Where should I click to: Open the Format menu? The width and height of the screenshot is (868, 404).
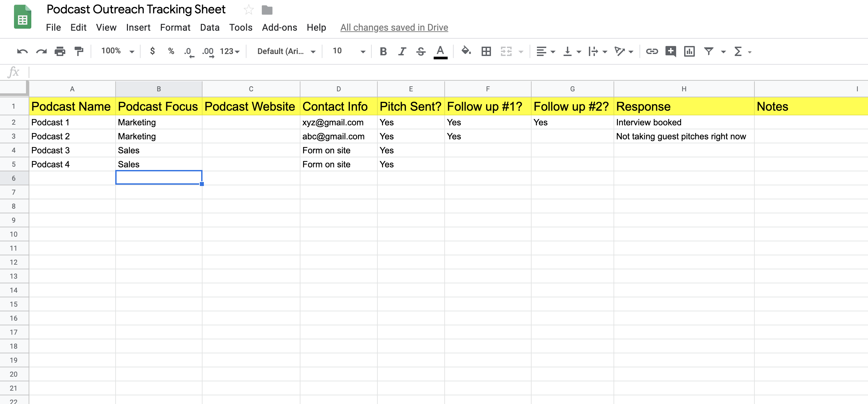tap(175, 27)
